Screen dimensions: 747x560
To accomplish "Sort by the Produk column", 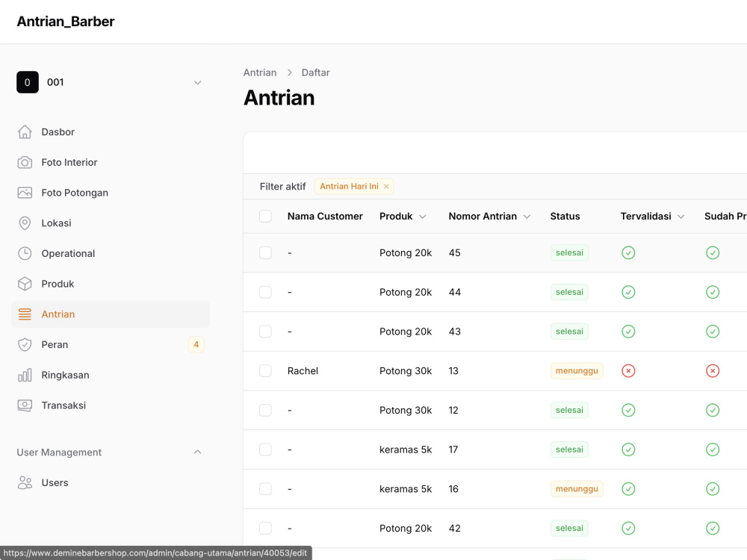I will coord(403,217).
